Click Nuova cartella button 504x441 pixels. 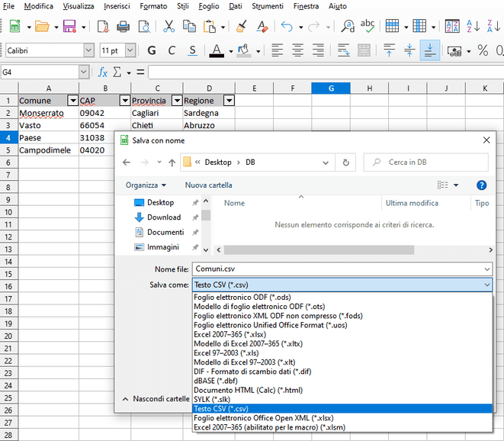[208, 185]
